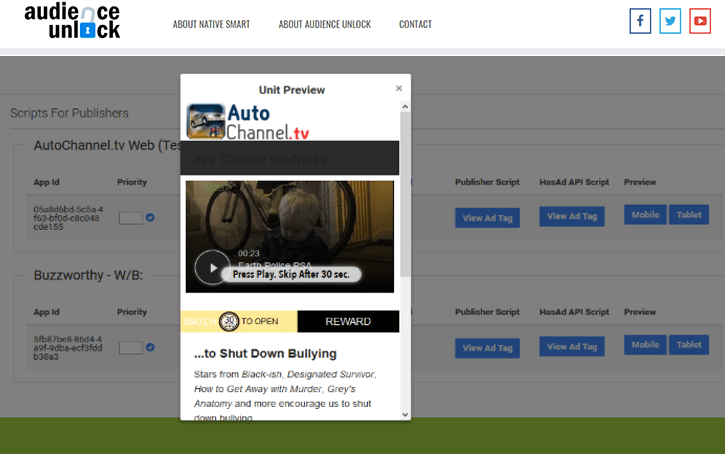Click the video thumbnail of child with bicycle
The width and height of the screenshot is (725, 454).
pyautogui.click(x=290, y=236)
